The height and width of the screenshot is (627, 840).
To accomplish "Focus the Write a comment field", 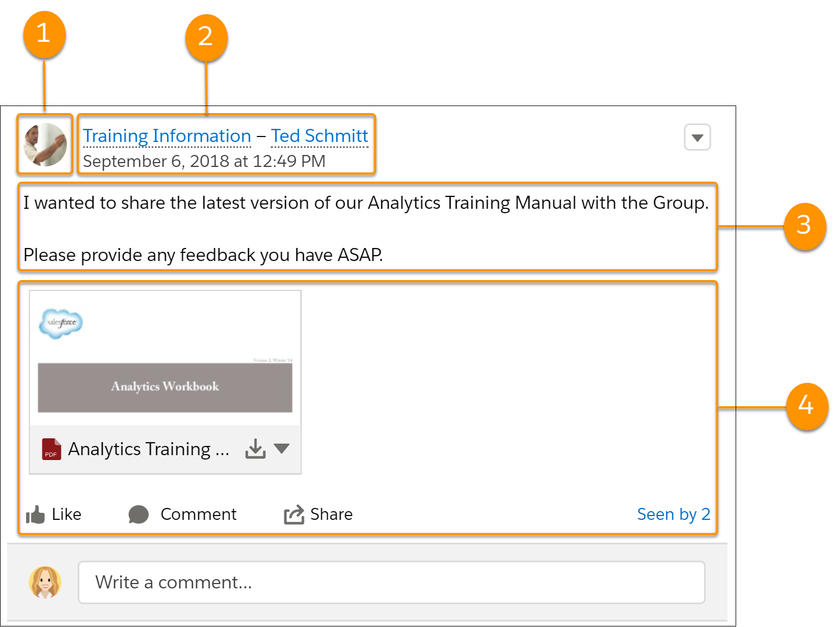I will coord(391,582).
